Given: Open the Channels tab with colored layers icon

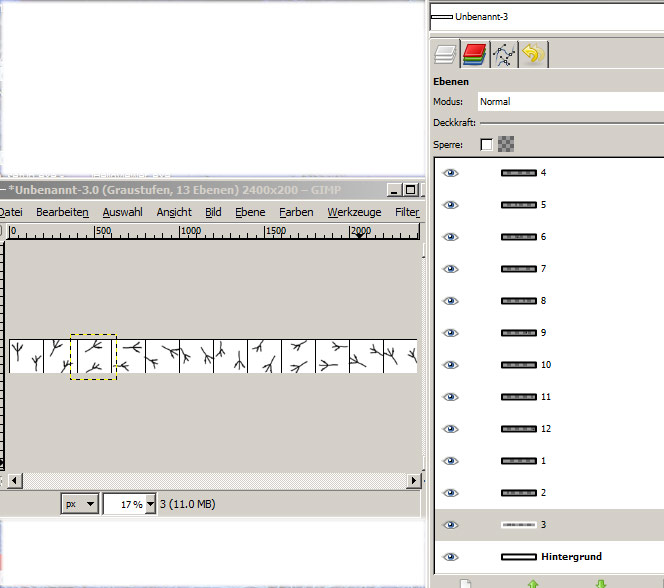Looking at the screenshot, I should coord(474,54).
